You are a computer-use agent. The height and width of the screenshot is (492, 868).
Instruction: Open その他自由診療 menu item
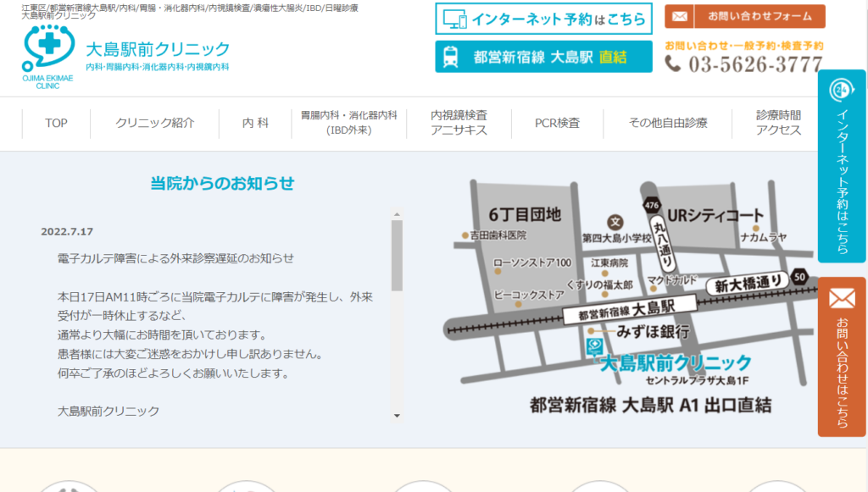pos(668,124)
